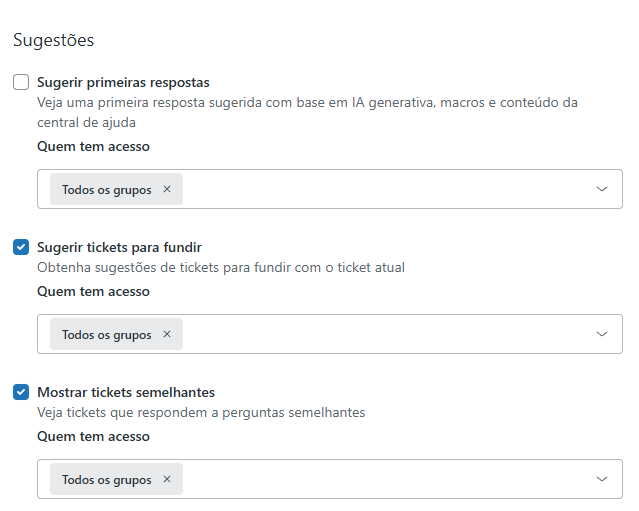Click the Sugestões section heading
Screen dimensions: 639x511
[x=53, y=40]
